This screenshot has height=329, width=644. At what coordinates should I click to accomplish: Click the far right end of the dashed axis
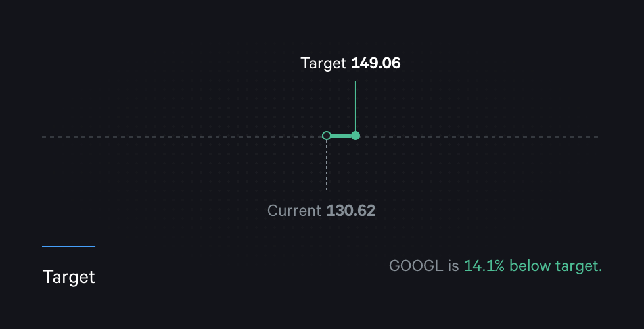[x=596, y=137]
